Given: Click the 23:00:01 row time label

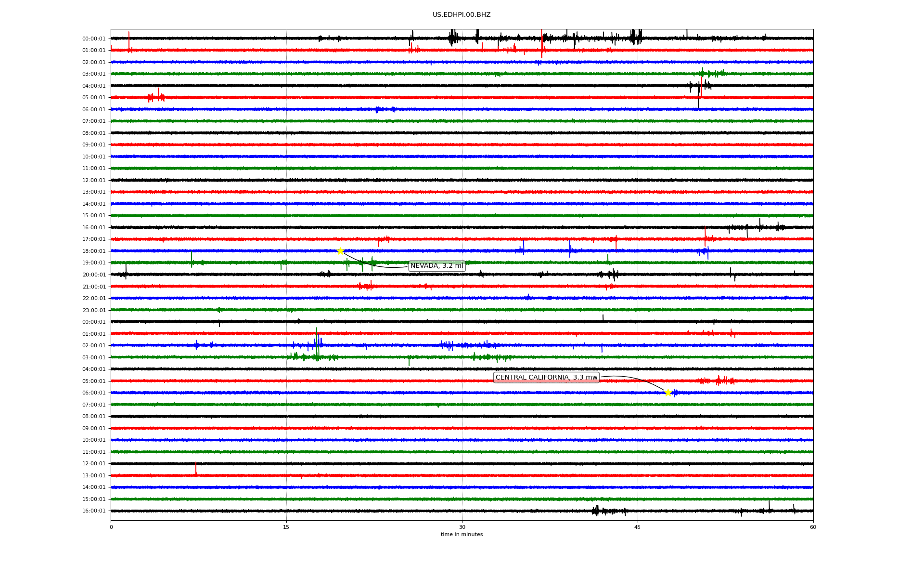Looking at the screenshot, I should coord(94,311).
